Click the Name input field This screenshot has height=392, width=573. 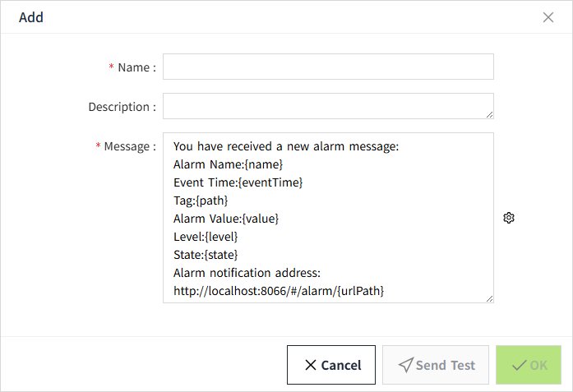click(x=328, y=67)
